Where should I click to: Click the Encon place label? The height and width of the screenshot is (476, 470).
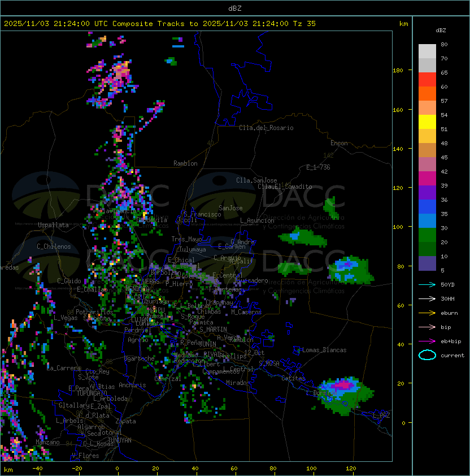click(339, 143)
